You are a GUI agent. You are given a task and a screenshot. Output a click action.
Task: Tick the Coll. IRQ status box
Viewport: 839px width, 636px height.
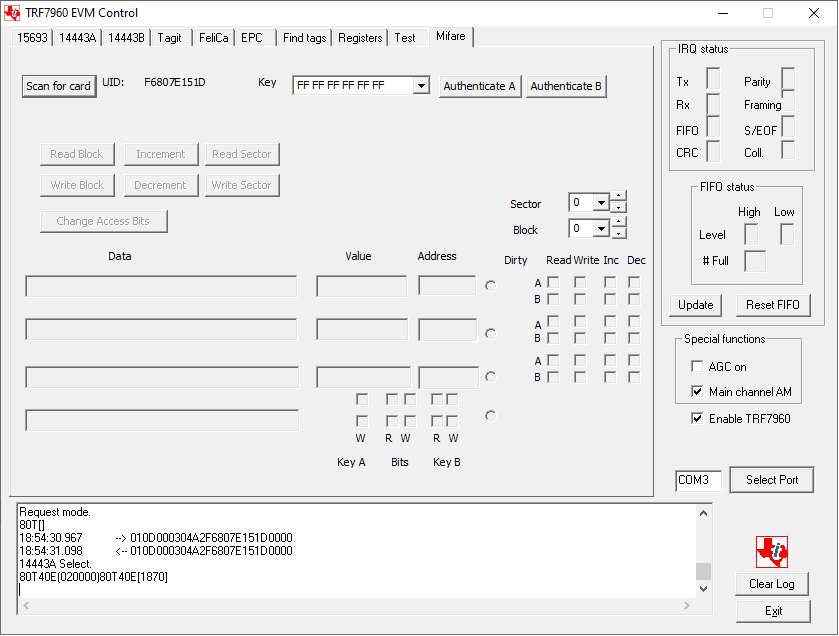788,150
